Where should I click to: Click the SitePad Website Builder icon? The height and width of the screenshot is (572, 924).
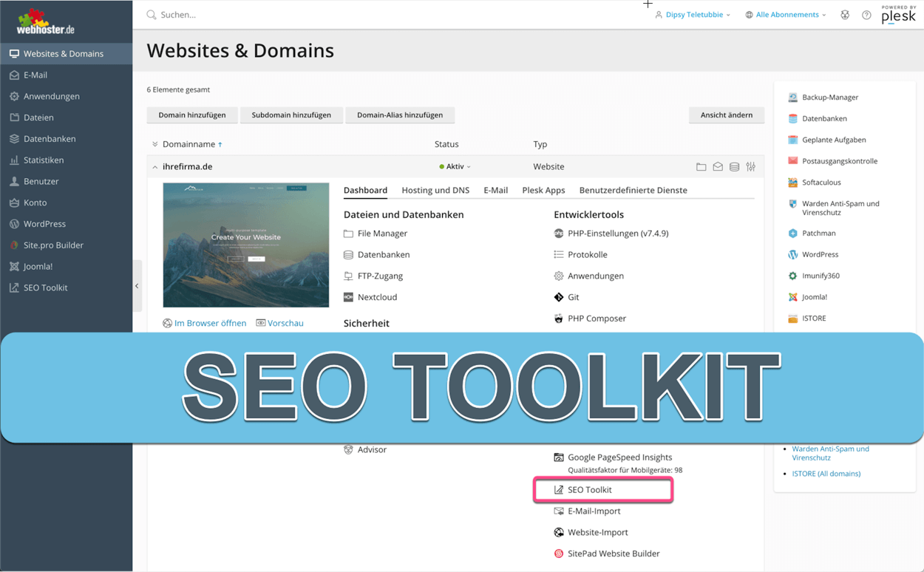pos(559,554)
